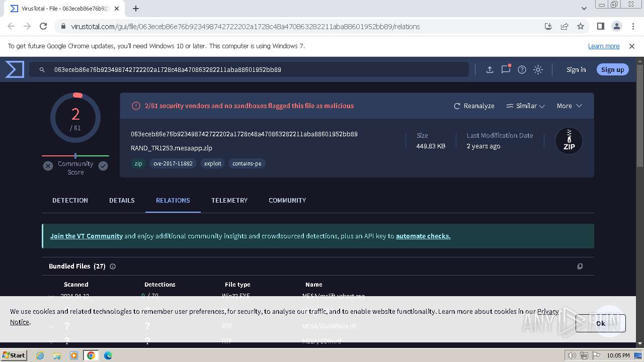
Task: Click the VirusTotal logo icon
Action: tap(15, 69)
